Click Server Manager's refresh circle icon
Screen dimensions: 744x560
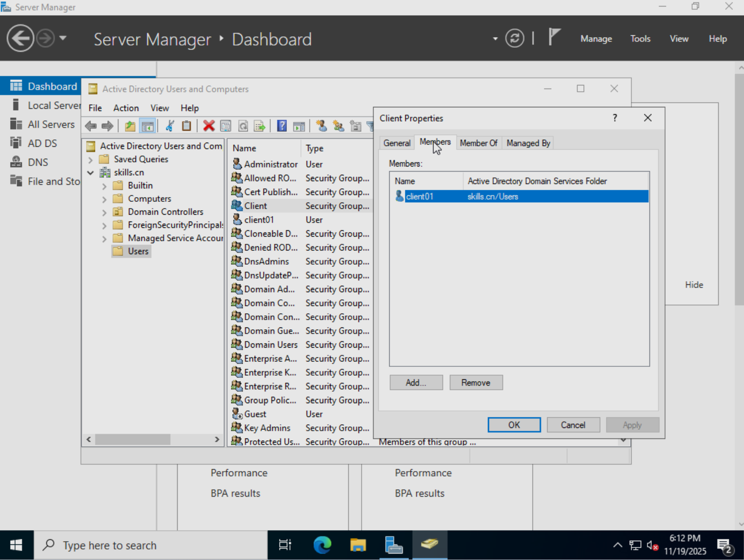tap(515, 38)
